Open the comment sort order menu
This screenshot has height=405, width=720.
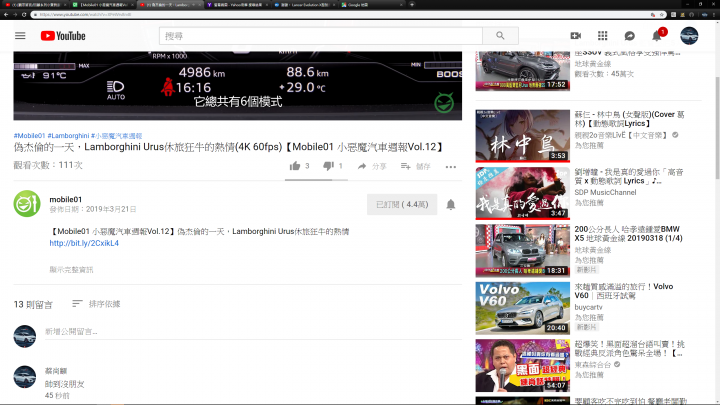(96, 304)
